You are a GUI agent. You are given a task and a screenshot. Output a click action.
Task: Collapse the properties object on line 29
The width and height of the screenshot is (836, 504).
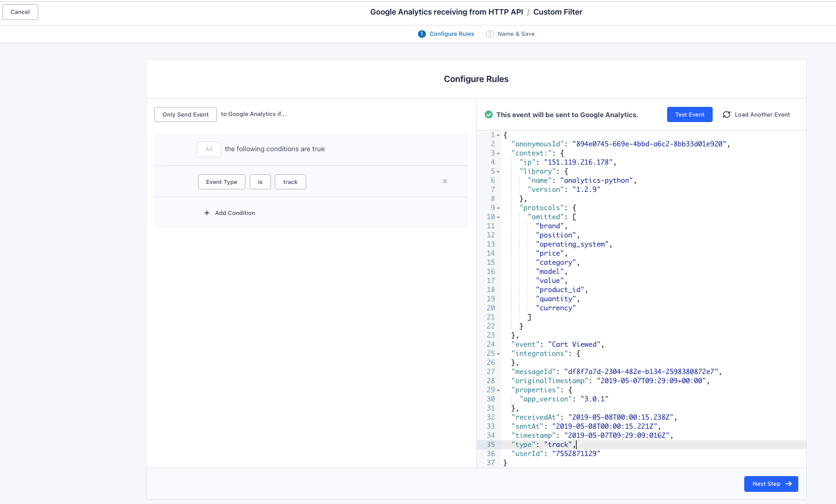pos(497,389)
